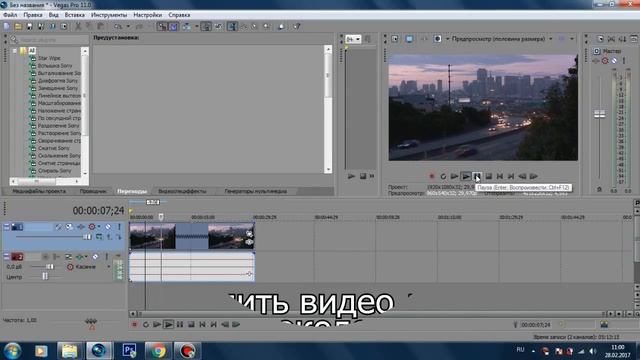Open Project Video Properties icon in preview

coord(395,39)
